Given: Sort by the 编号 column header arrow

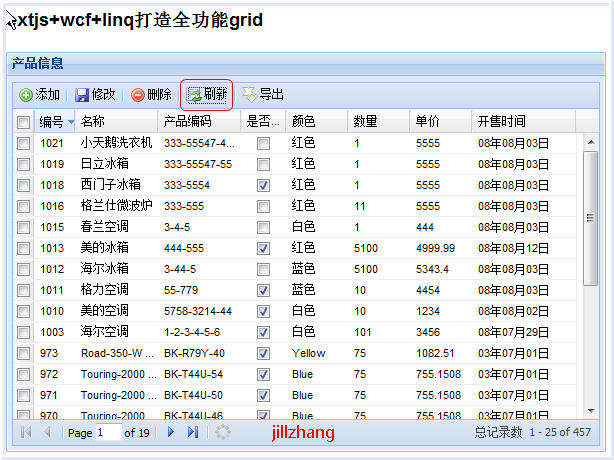Looking at the screenshot, I should 71,122.
